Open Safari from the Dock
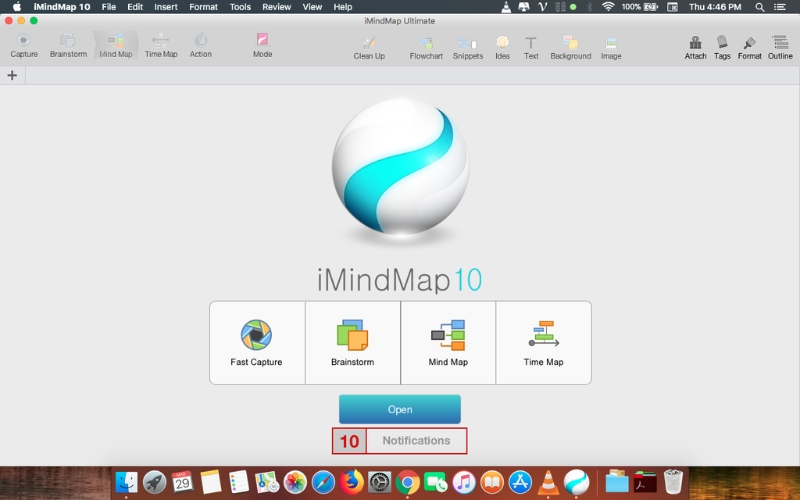800x500 pixels. (323, 482)
